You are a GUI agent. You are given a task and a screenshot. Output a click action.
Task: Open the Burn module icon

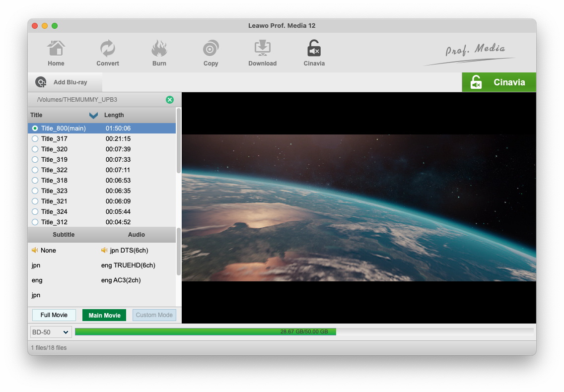pos(159,49)
